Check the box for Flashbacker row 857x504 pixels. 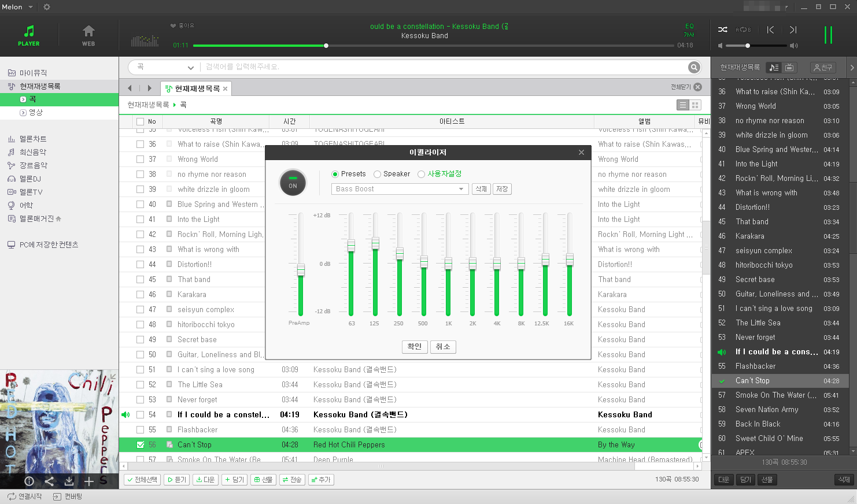pos(140,429)
